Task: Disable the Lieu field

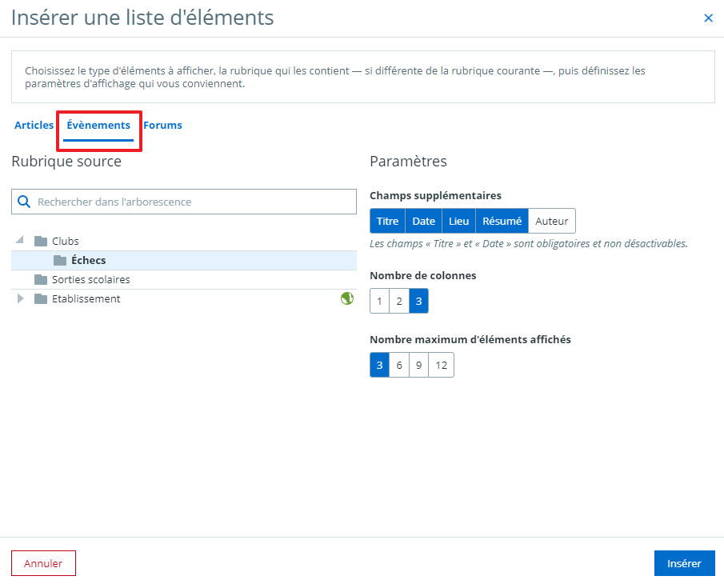Action: click(458, 221)
